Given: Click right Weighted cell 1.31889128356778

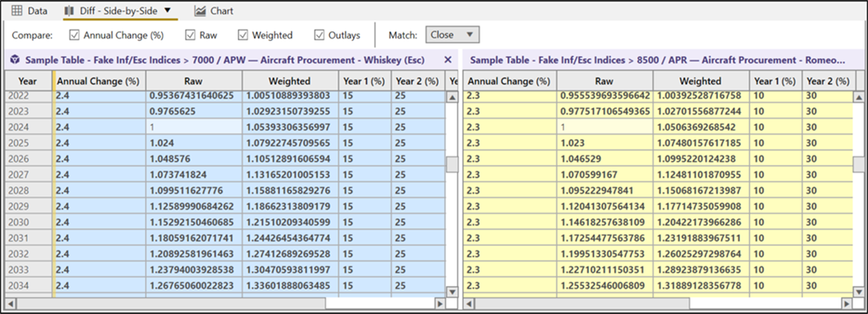Looking at the screenshot, I should (700, 285).
